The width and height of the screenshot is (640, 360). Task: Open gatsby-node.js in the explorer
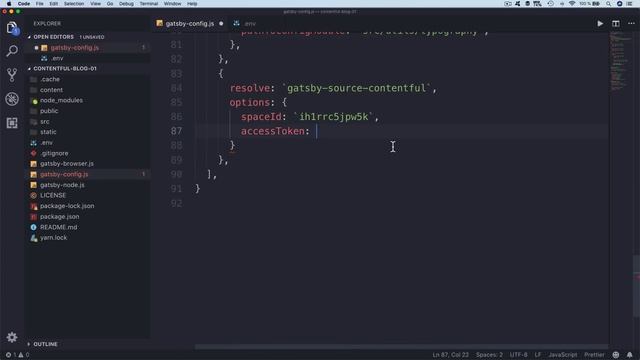click(62, 185)
